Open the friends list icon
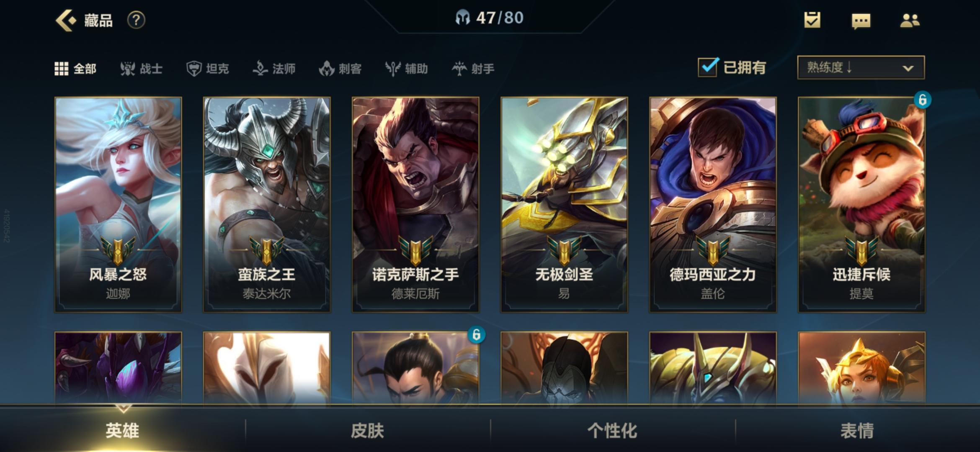This screenshot has width=980, height=452. pyautogui.click(x=910, y=21)
